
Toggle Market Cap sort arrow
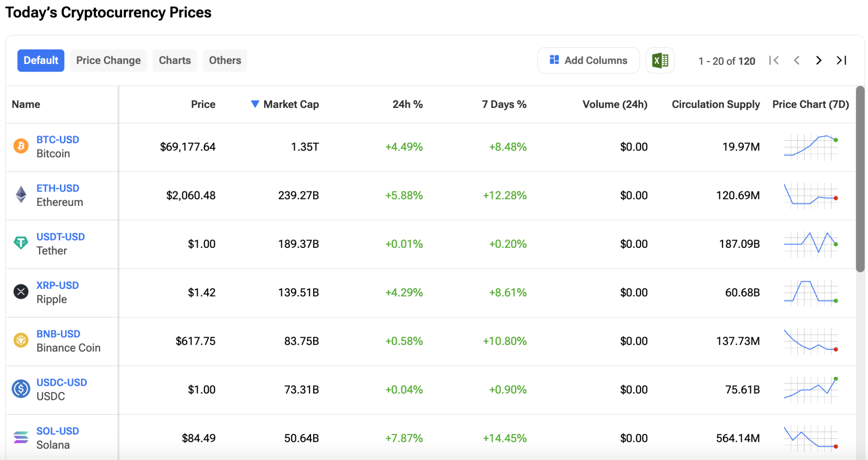(255, 104)
